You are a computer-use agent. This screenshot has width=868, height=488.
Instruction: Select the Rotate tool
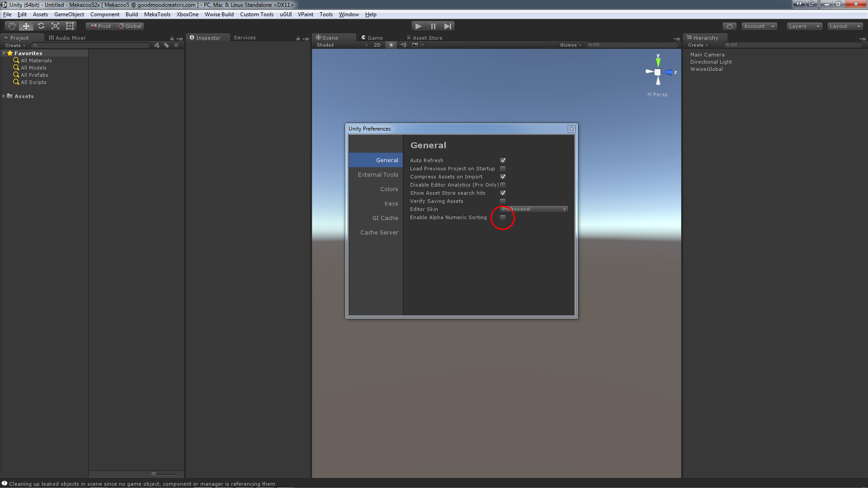coord(40,26)
